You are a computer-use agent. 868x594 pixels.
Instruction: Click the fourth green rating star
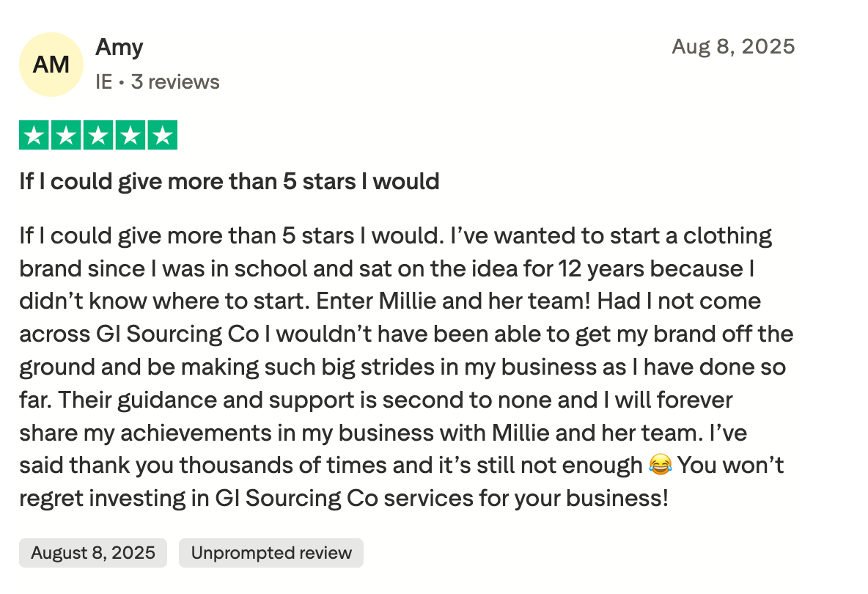tap(130, 135)
